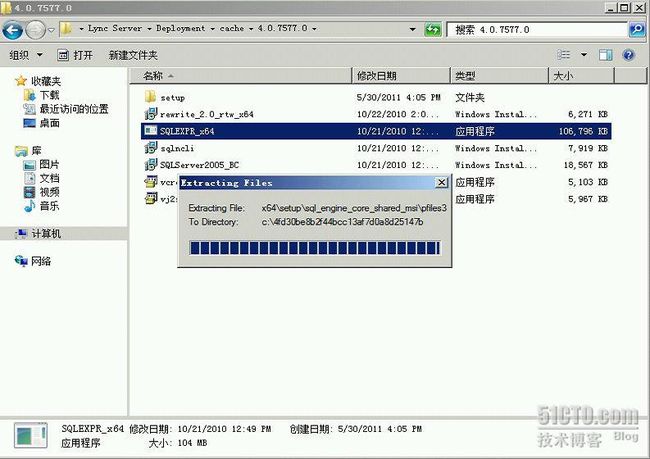650x459 pixels.
Task: Click the setup folder icon
Action: [150, 97]
